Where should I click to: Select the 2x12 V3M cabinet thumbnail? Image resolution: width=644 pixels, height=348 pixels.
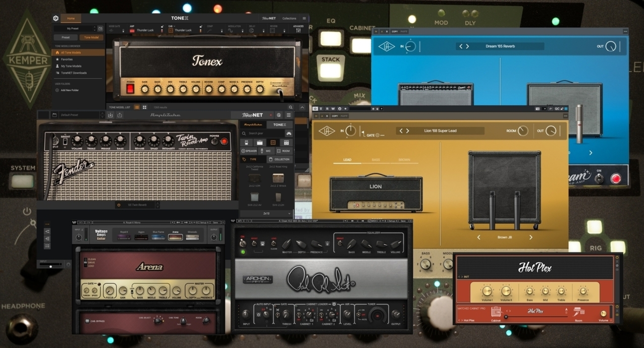(x=255, y=178)
